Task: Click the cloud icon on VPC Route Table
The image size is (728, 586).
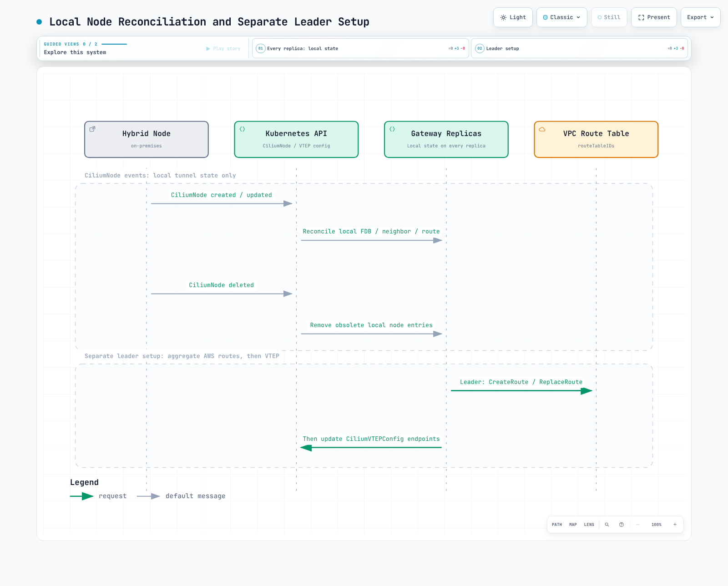Action: 542,129
